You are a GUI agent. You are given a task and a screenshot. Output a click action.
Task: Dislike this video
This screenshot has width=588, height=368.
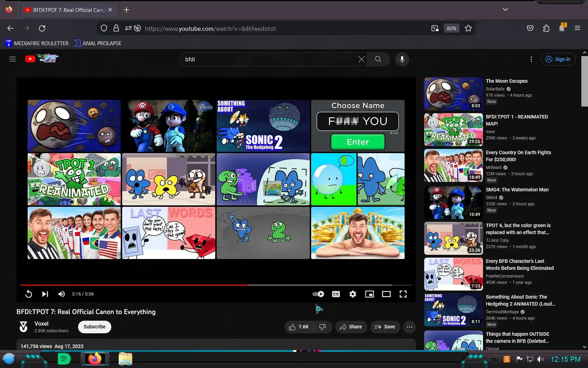click(323, 327)
